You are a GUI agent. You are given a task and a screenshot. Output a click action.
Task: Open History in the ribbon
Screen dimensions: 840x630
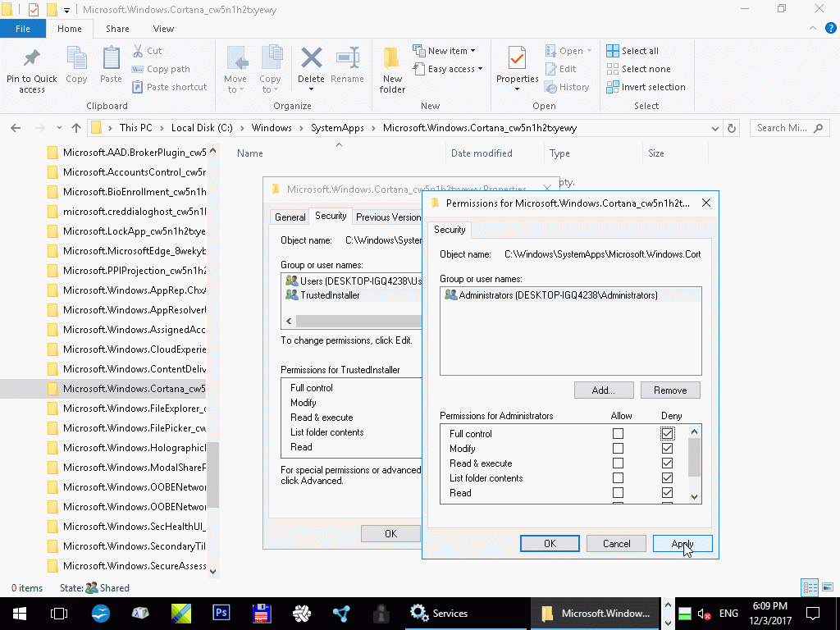click(x=567, y=87)
